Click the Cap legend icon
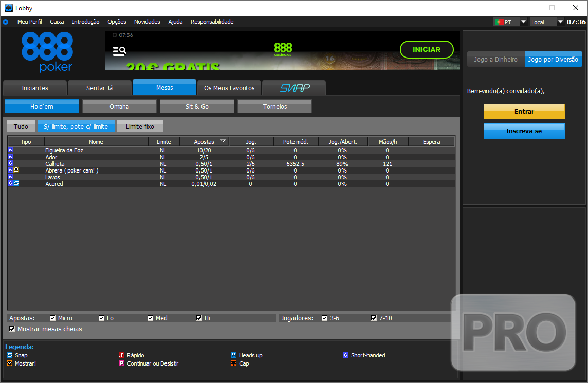 (233, 363)
